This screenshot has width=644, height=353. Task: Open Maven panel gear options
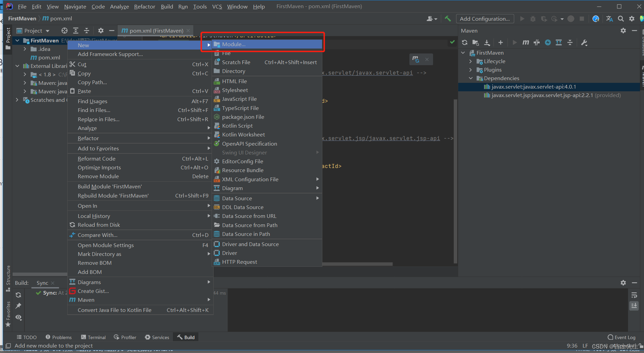coord(623,31)
